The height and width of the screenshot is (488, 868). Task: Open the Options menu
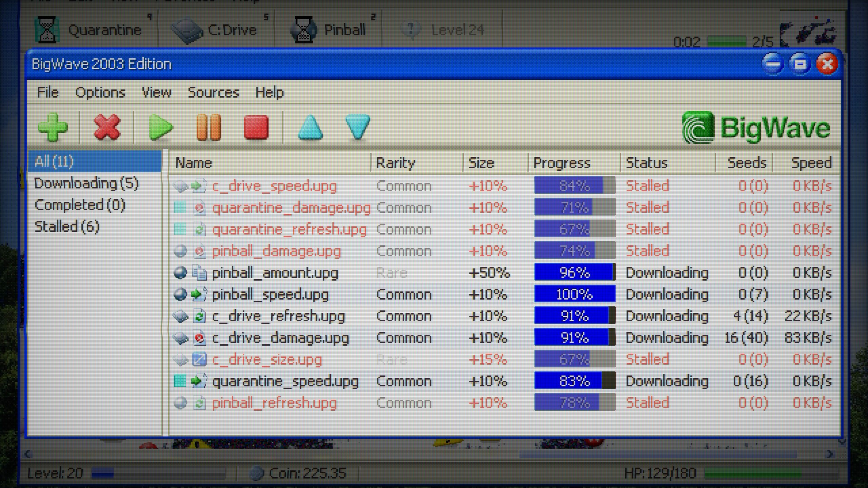coord(100,93)
